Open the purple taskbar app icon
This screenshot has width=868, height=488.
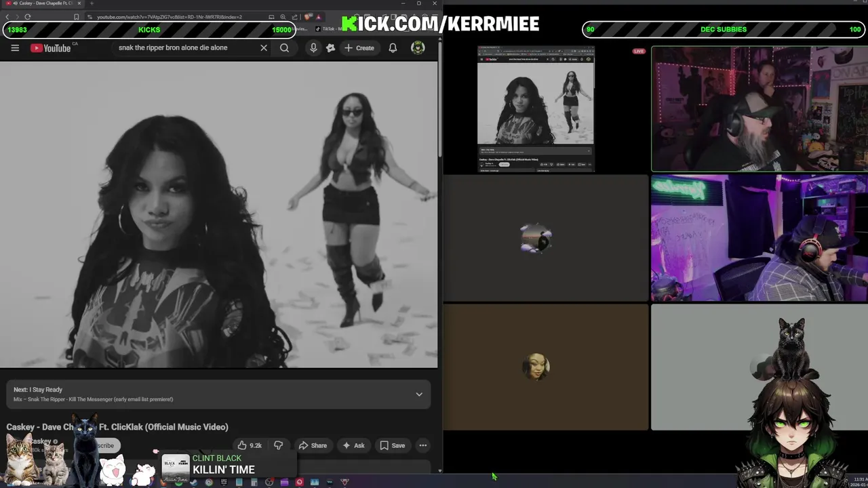284,483
